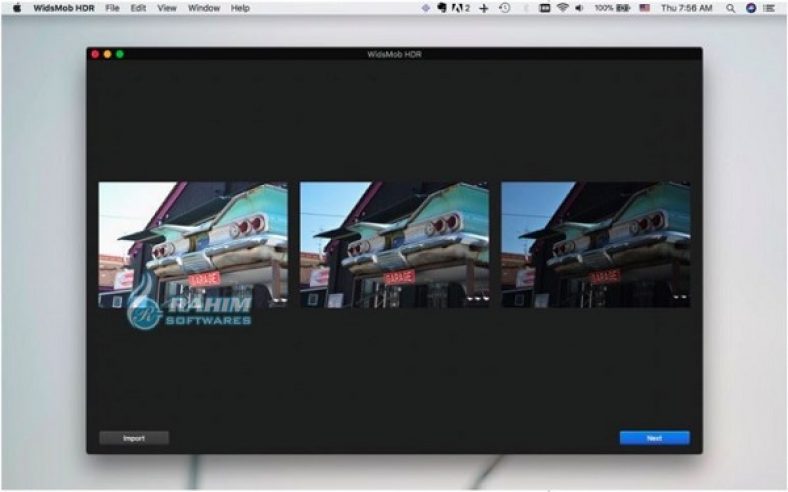Open the volume control in menu bar
Screen dimensions: 788x492
tap(579, 8)
